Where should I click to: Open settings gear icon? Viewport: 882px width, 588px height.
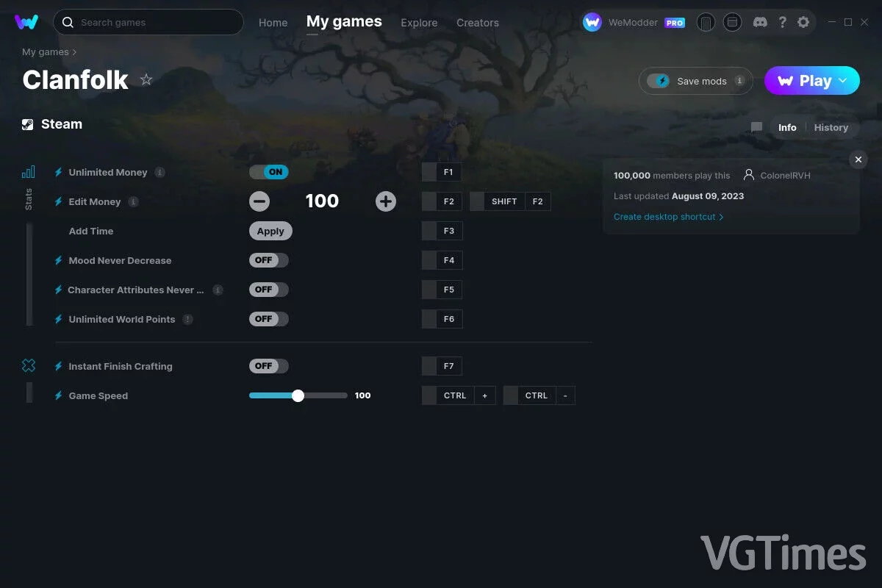tap(803, 23)
